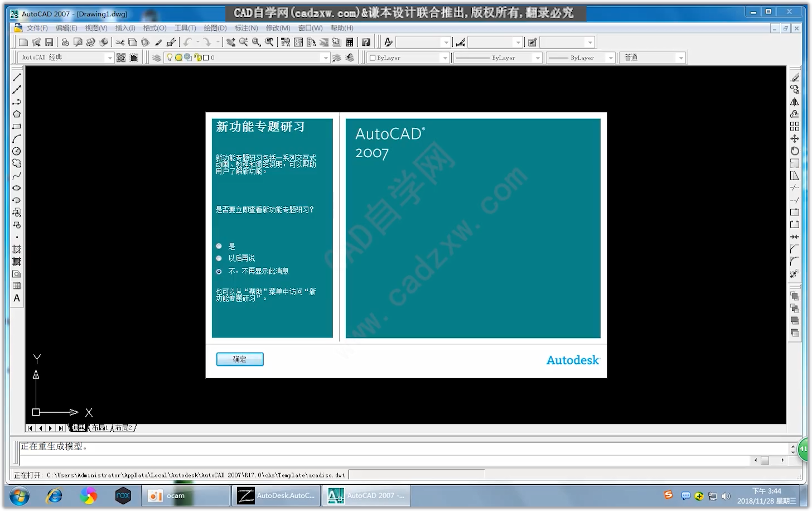
Task: Select the Mirror modify tool
Action: tap(795, 102)
